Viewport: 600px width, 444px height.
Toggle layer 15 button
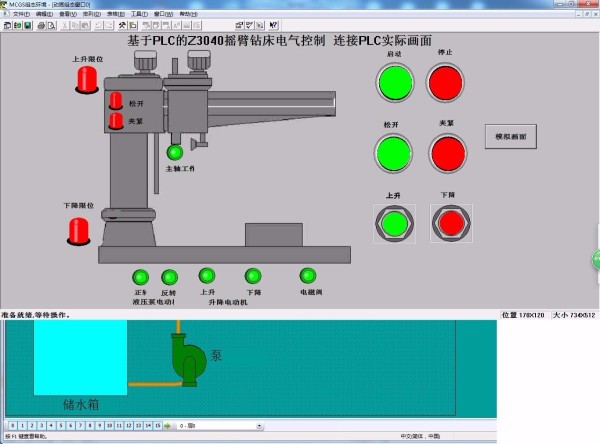tap(158, 426)
